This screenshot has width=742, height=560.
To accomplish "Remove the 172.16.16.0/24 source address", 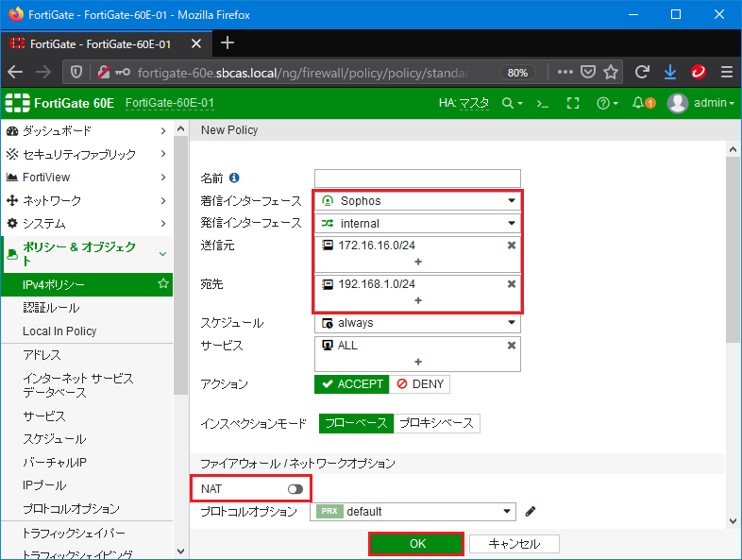I will coord(511,246).
